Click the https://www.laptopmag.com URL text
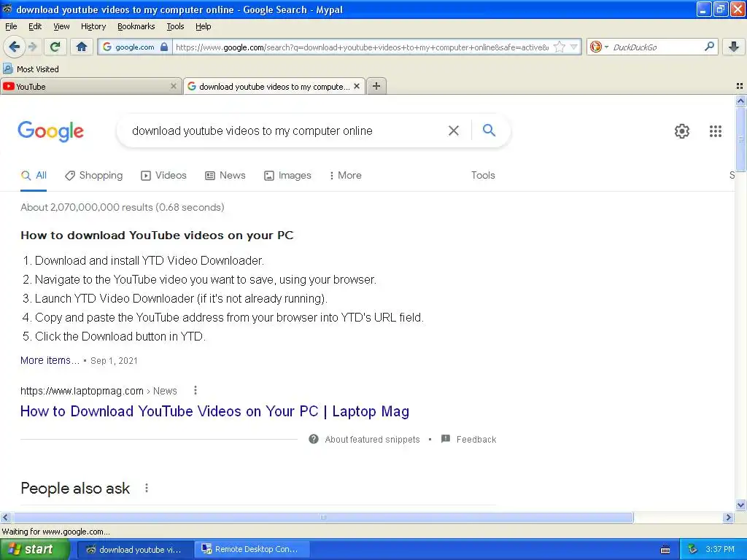The width and height of the screenshot is (747, 560). pos(82,391)
